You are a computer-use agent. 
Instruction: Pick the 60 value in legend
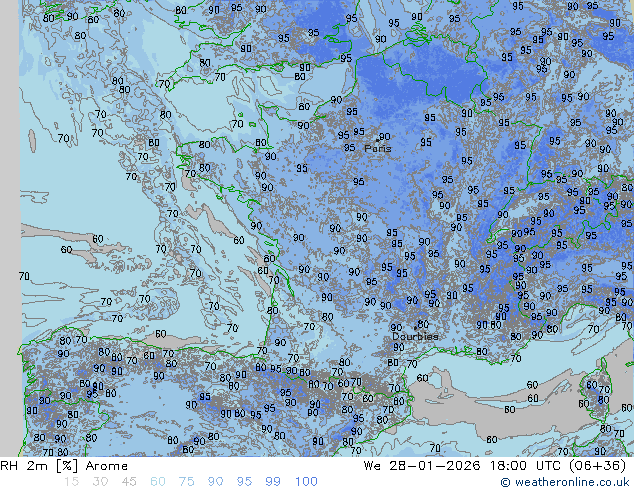[x=158, y=482]
